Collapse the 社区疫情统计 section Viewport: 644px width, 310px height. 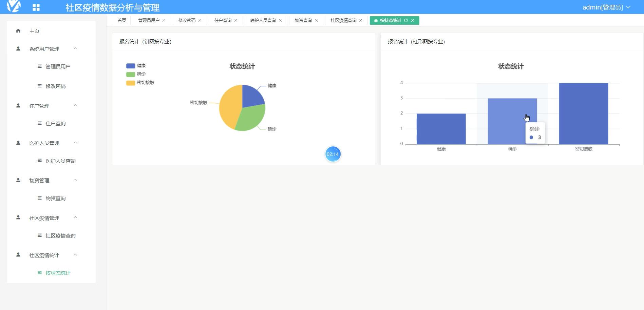pyautogui.click(x=75, y=255)
